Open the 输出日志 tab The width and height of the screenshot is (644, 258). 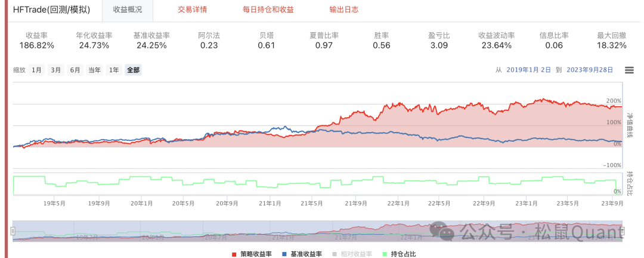click(x=344, y=10)
